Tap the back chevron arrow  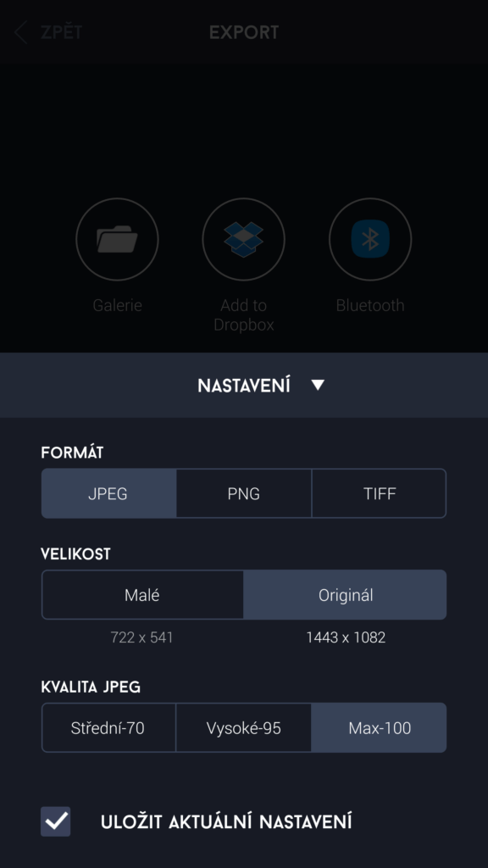(21, 32)
